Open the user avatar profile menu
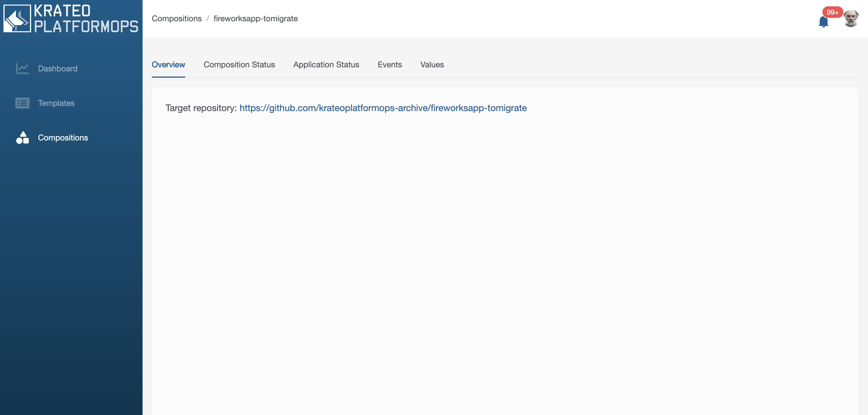This screenshot has width=868, height=415. tap(851, 19)
